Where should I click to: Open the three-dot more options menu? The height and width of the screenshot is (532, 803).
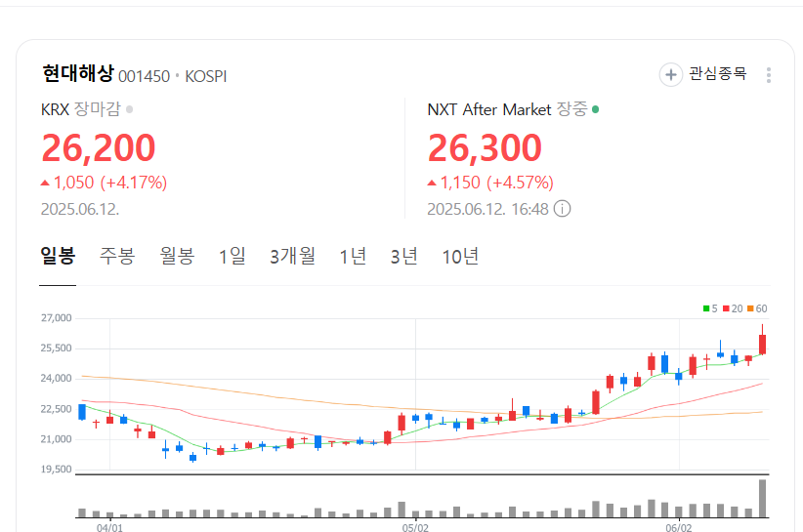pos(769,75)
